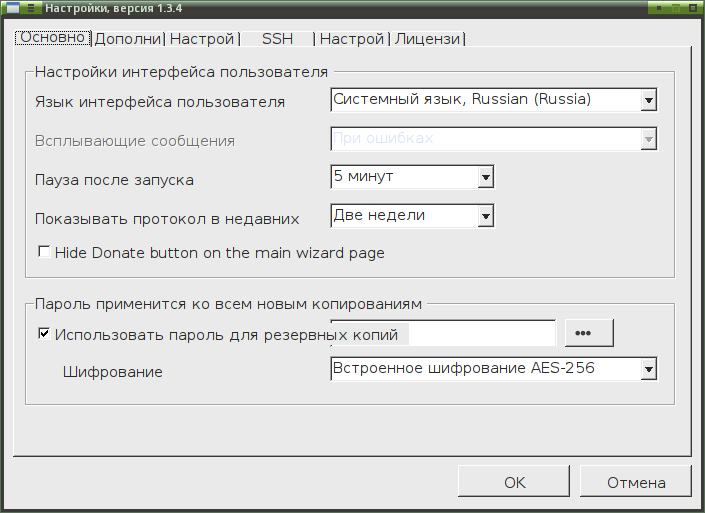This screenshot has height=513, width=705.
Task: Open the first Настрой tab, left of SSH
Action: point(202,39)
